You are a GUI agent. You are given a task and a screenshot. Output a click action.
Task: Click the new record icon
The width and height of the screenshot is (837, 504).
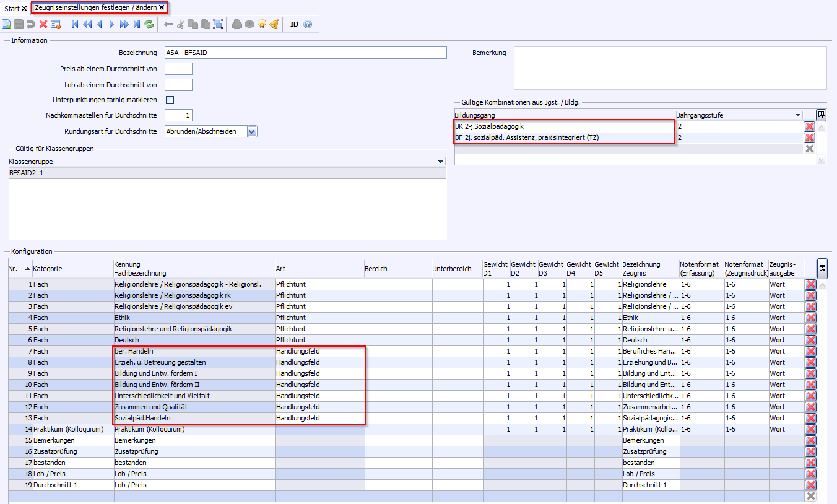coord(7,24)
